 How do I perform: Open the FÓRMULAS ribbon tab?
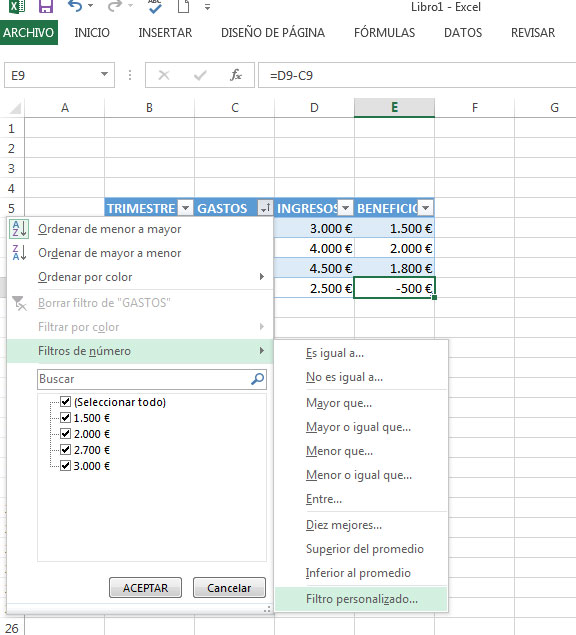[384, 33]
